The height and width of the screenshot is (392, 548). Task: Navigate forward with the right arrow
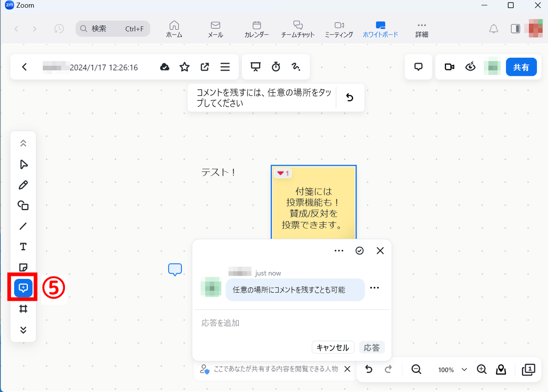point(35,29)
